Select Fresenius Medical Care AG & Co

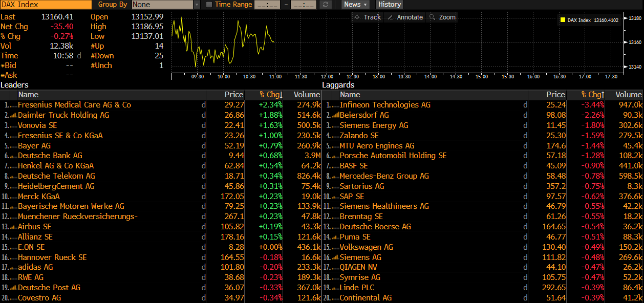pyautogui.click(x=74, y=105)
